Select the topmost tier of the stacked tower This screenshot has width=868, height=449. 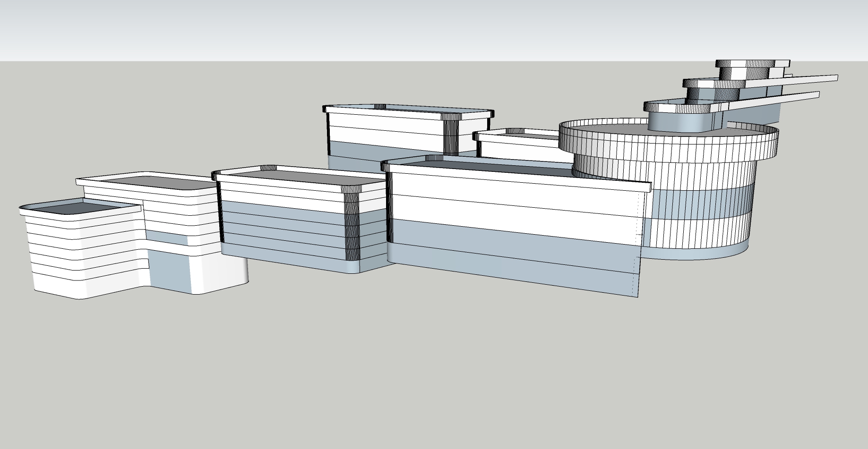747,64
